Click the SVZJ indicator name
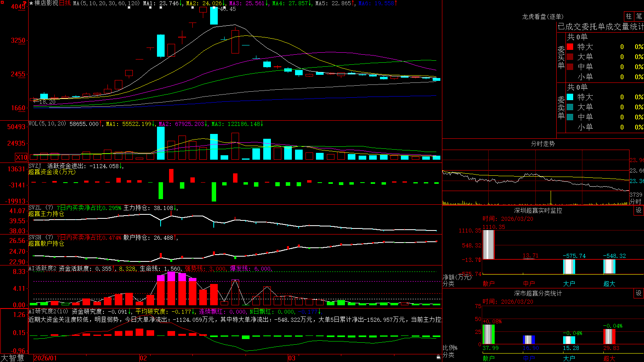 (35, 166)
